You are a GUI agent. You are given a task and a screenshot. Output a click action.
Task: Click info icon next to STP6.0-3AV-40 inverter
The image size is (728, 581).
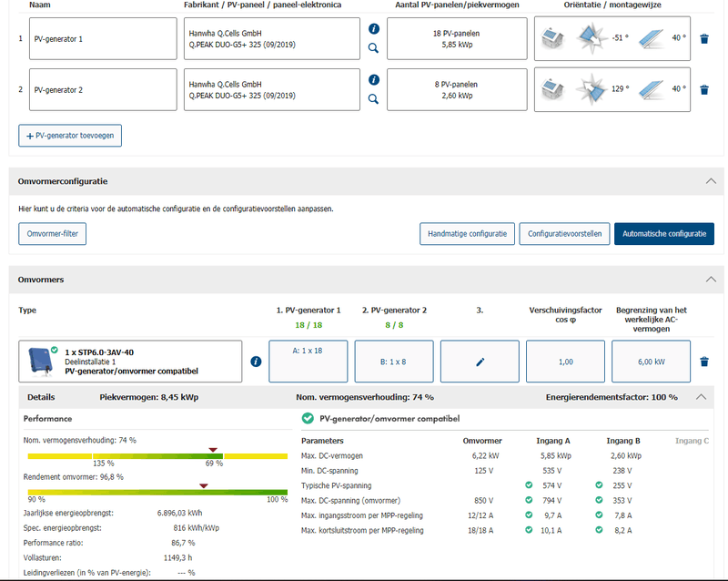(256, 362)
